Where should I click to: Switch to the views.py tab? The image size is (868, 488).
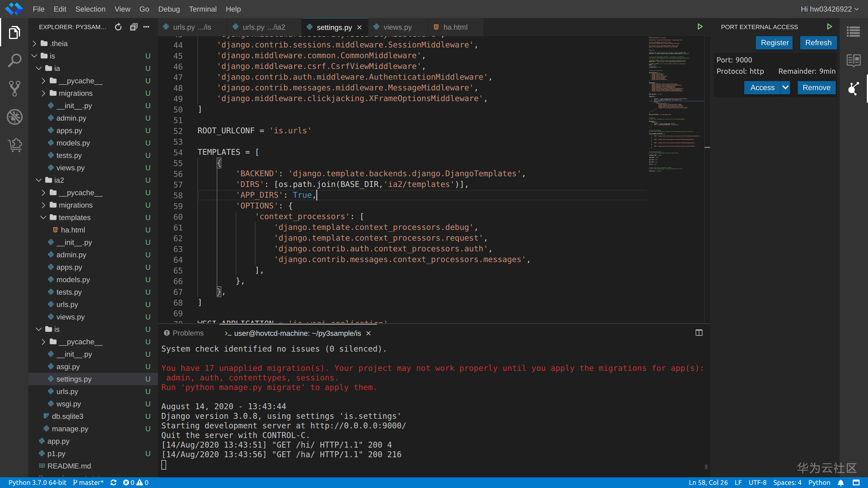tap(397, 27)
